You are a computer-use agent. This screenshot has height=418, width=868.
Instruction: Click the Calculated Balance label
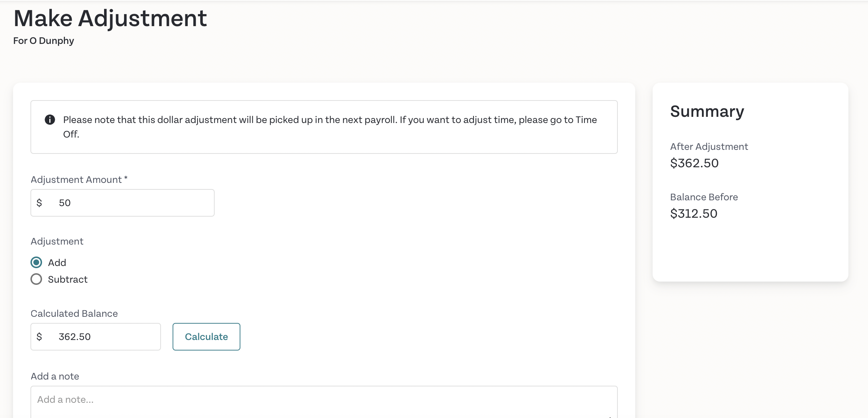(74, 313)
